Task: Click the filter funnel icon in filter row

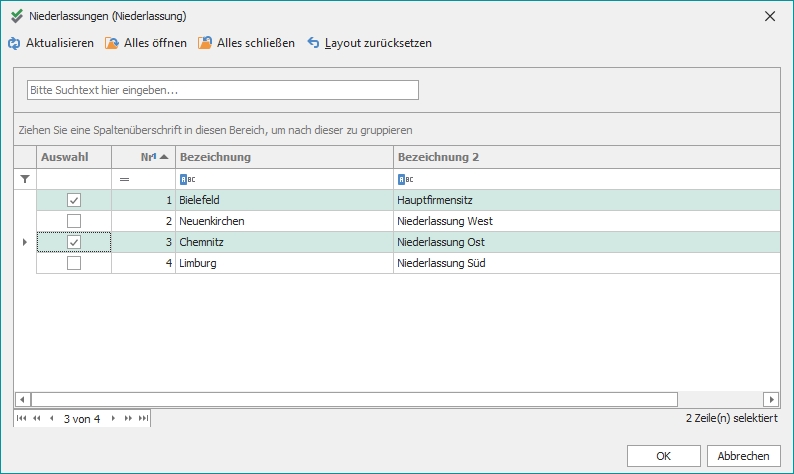Action: pyautogui.click(x=25, y=179)
